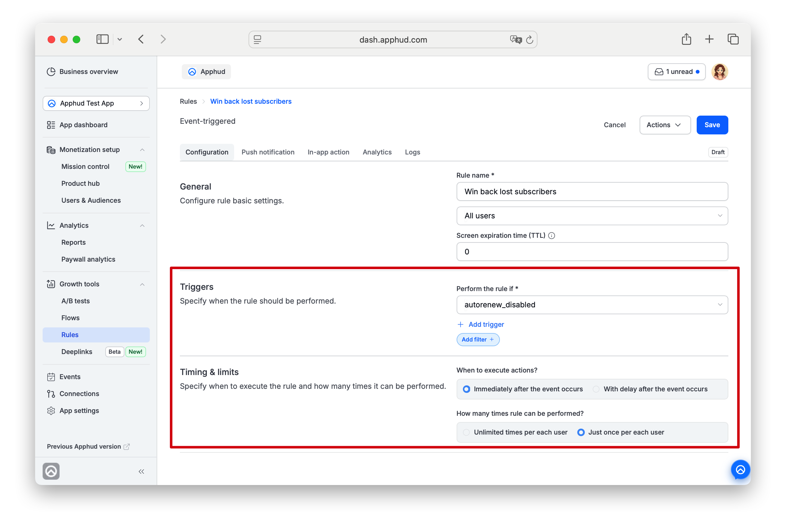Viewport: 786px width, 532px height.
Task: Click the Add filter button
Action: (x=478, y=340)
